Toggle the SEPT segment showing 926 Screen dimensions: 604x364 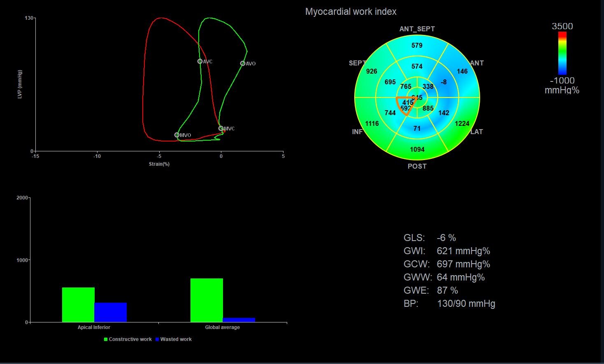coord(371,71)
